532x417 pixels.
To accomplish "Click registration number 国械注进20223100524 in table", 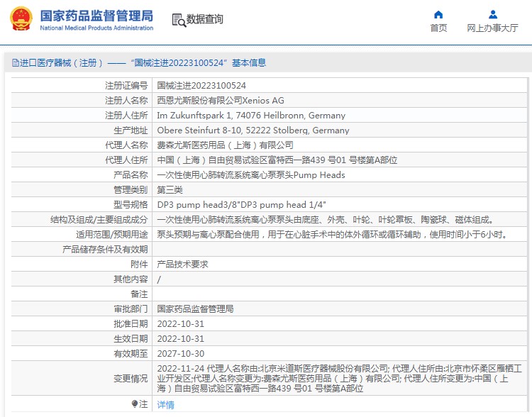I will pos(201,85).
